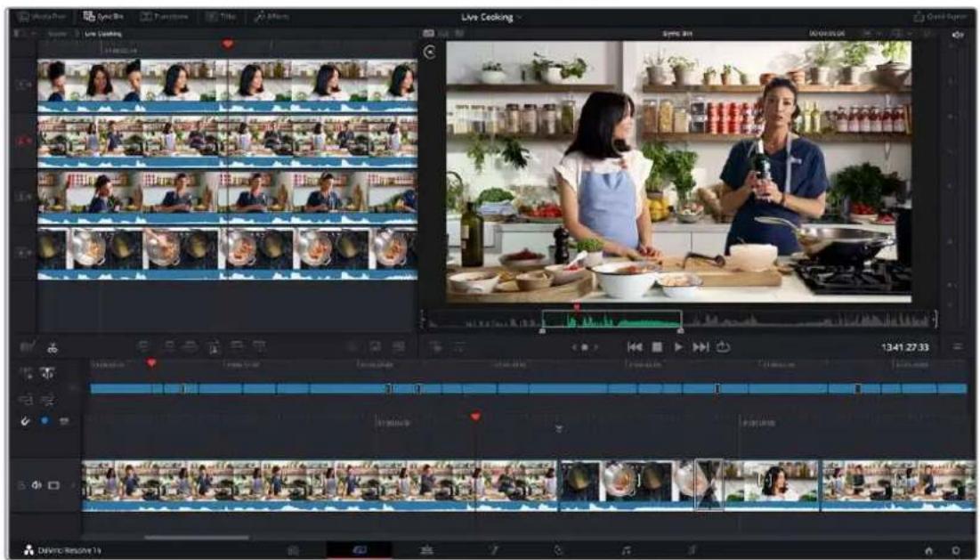Click first viewer mode icon above viewer
980x560 pixels.
tap(429, 33)
